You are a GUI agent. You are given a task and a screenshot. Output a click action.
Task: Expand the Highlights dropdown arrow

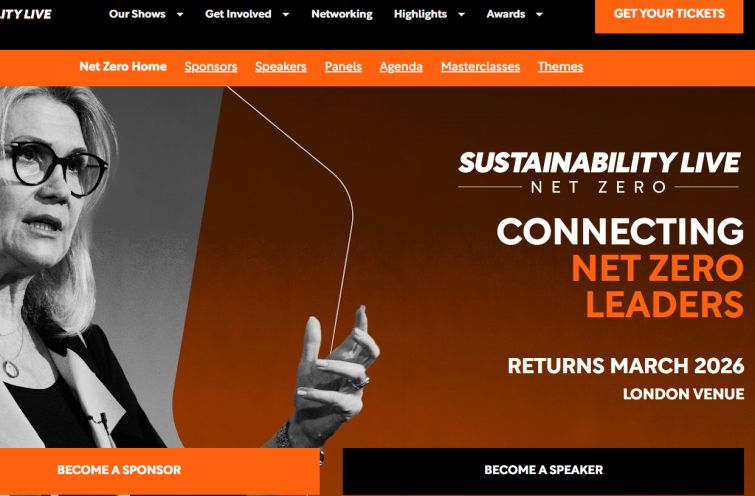click(461, 14)
